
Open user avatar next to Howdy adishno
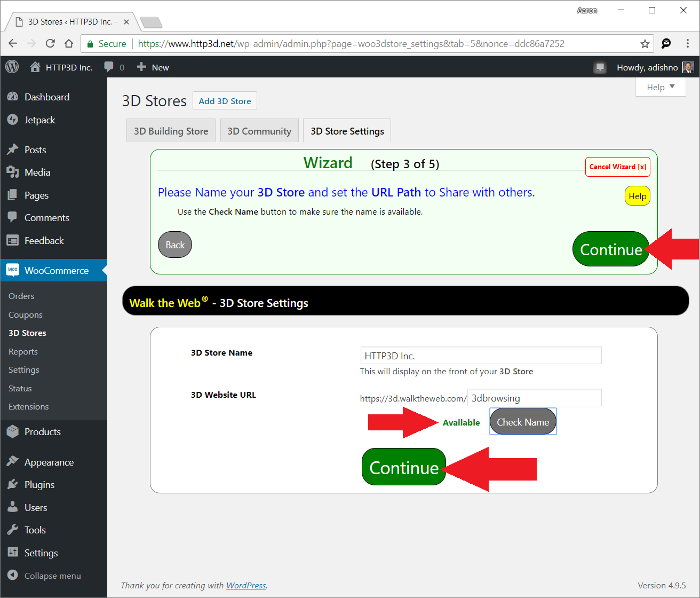tap(688, 67)
